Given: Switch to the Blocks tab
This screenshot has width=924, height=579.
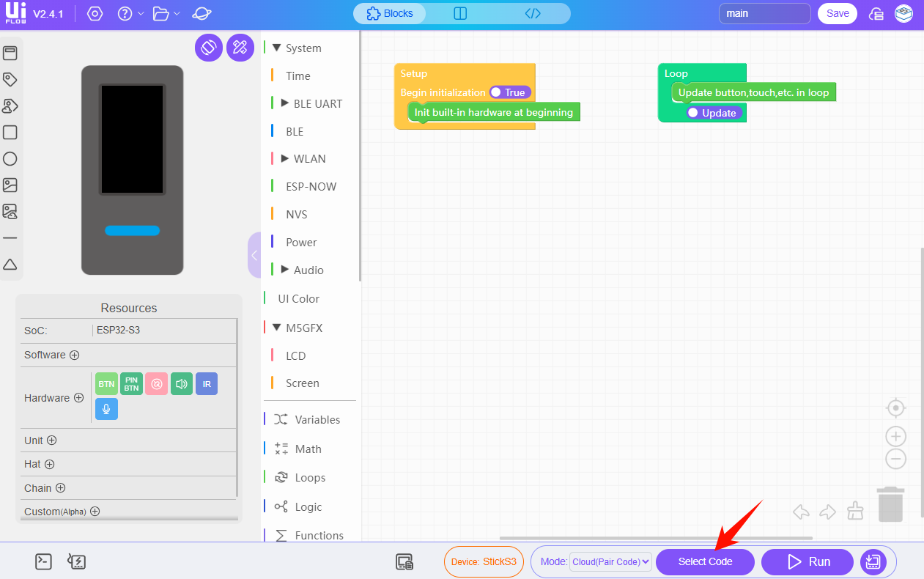Looking at the screenshot, I should [x=390, y=13].
